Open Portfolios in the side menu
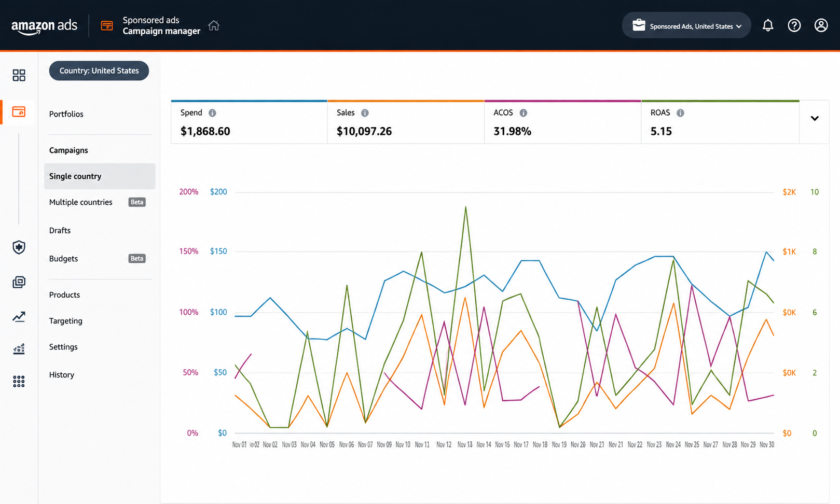The height and width of the screenshot is (504, 840). coord(66,114)
